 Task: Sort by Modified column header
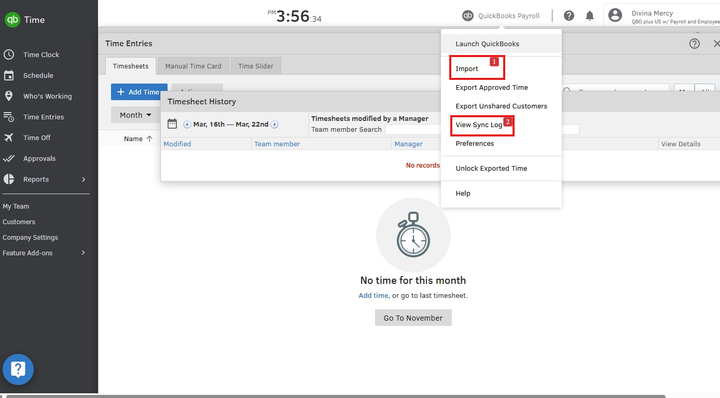(177, 144)
